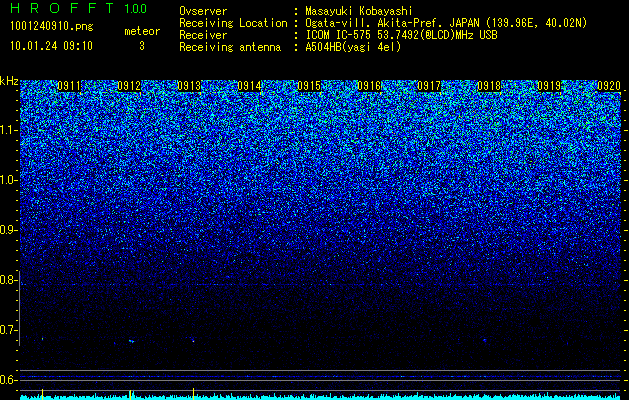Click the 0918 time marker
This screenshot has height=400, width=629.
click(489, 86)
